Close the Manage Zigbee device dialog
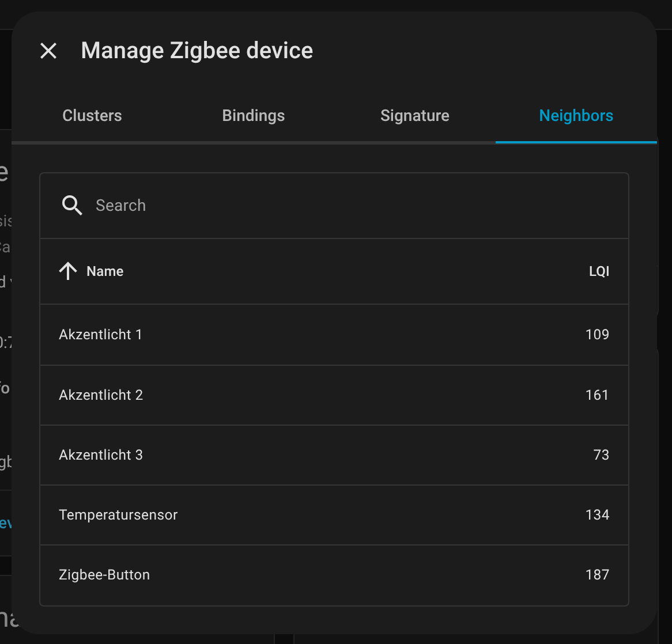Image resolution: width=672 pixels, height=644 pixels. [48, 51]
